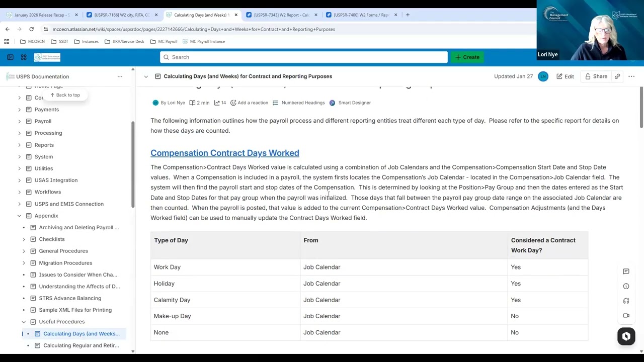Click the headphones audio summary icon
The image size is (644, 362).
(x=626, y=301)
